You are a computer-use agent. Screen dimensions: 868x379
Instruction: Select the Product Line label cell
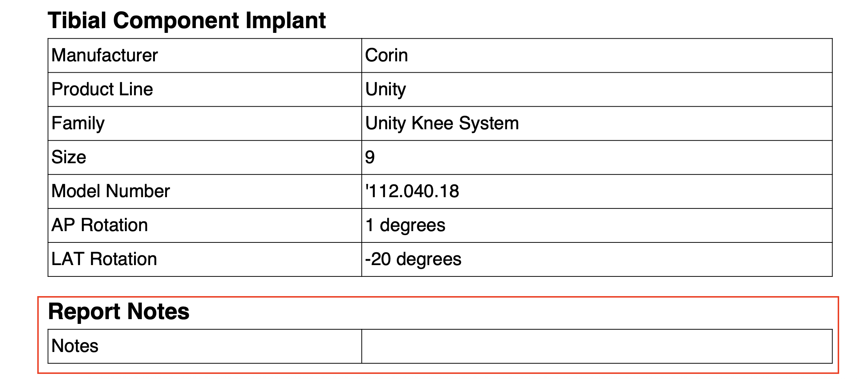coord(102,89)
